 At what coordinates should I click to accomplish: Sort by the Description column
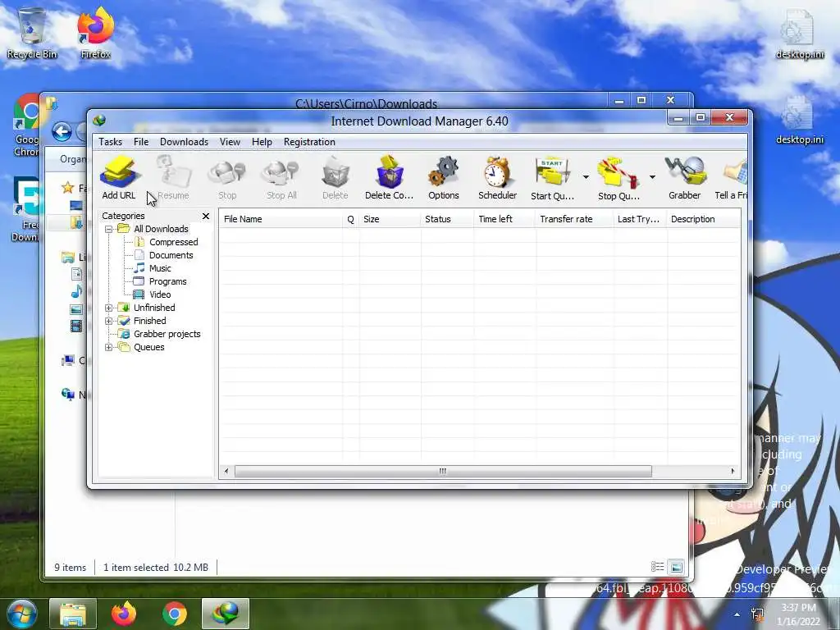(703, 219)
